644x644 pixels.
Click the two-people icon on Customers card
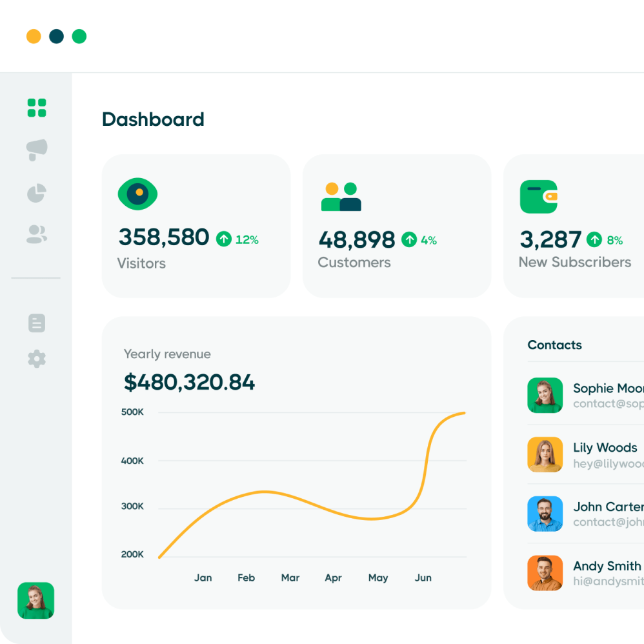[341, 197]
